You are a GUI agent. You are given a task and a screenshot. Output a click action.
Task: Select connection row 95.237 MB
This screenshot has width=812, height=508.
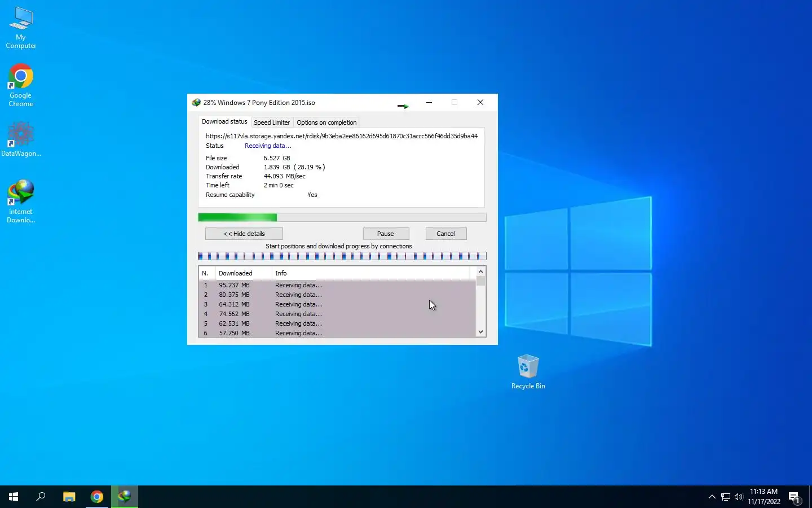[337, 286]
